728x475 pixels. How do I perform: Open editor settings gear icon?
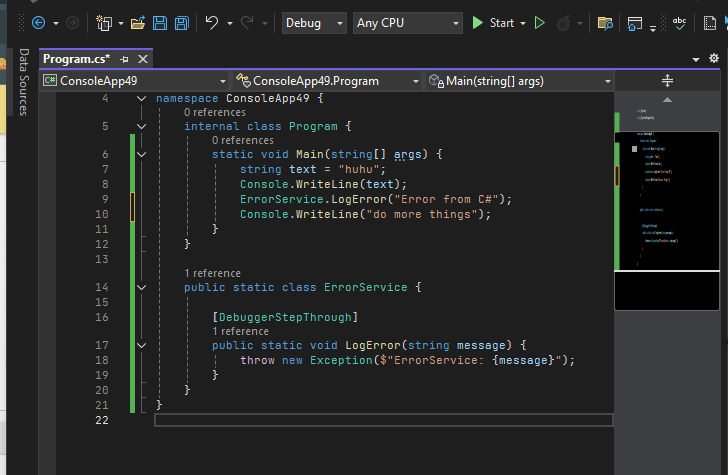tap(714, 58)
